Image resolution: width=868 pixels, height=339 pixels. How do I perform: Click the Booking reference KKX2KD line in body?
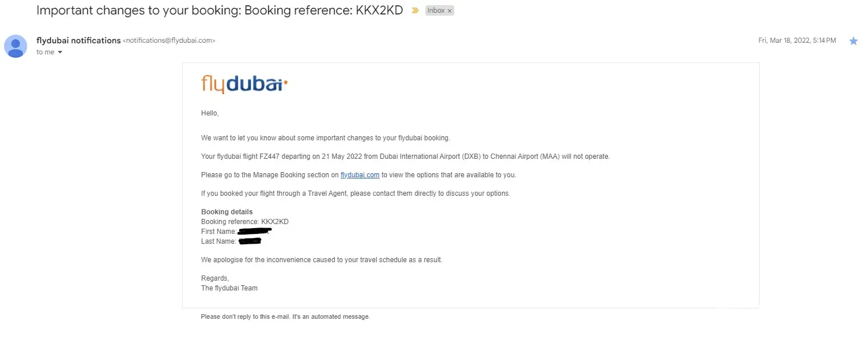click(x=244, y=222)
